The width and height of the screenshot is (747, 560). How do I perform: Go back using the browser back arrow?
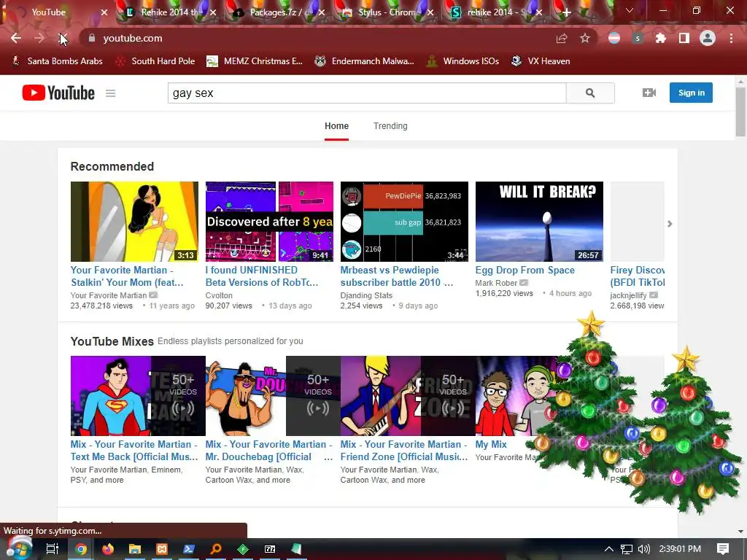pos(16,38)
